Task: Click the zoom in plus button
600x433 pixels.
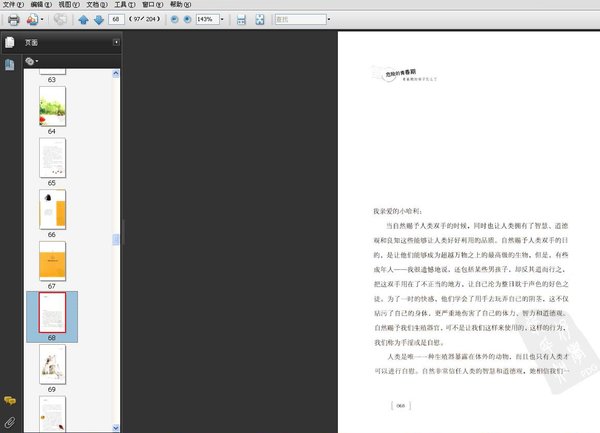Action: click(188, 19)
